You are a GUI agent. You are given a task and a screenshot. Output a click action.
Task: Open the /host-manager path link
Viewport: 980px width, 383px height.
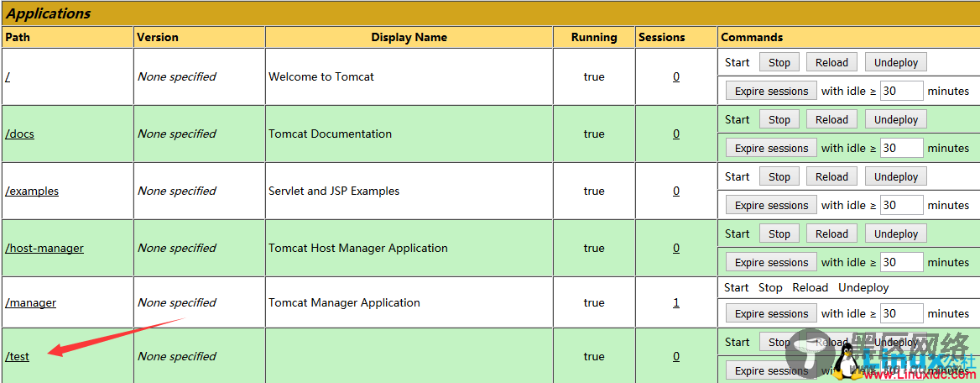[x=44, y=248]
